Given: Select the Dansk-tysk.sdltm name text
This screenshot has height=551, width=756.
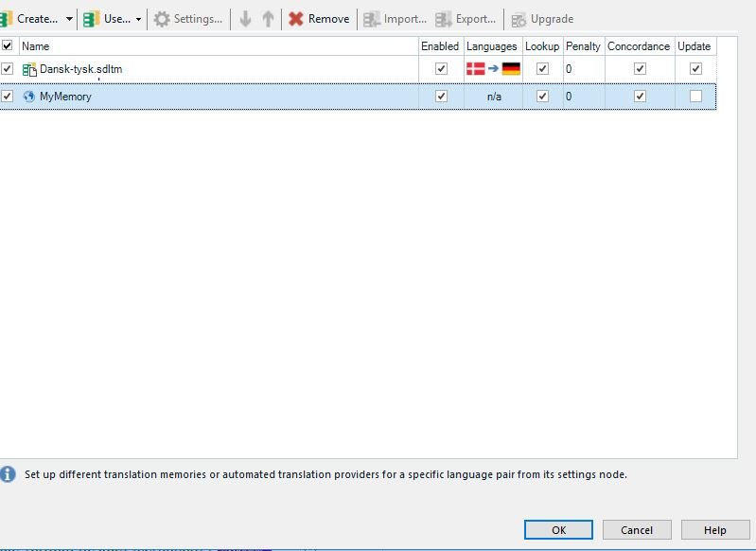Looking at the screenshot, I should tap(81, 69).
